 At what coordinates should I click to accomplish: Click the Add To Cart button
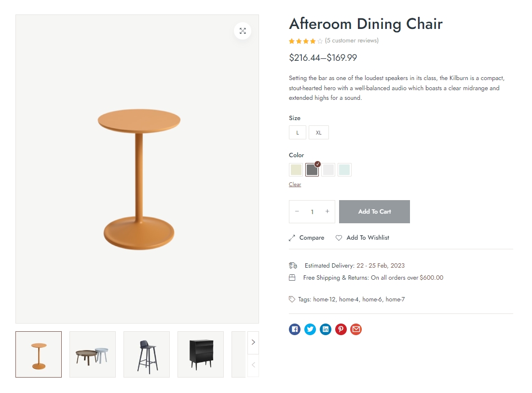coord(374,212)
